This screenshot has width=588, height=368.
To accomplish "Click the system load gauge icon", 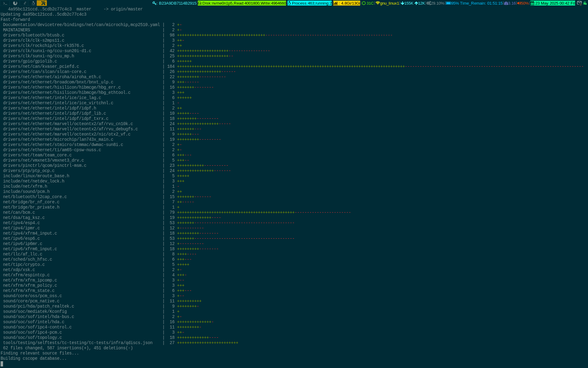I will (506, 3).
